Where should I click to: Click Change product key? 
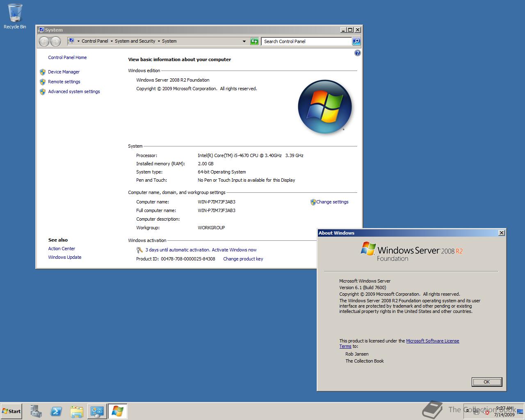(x=243, y=259)
